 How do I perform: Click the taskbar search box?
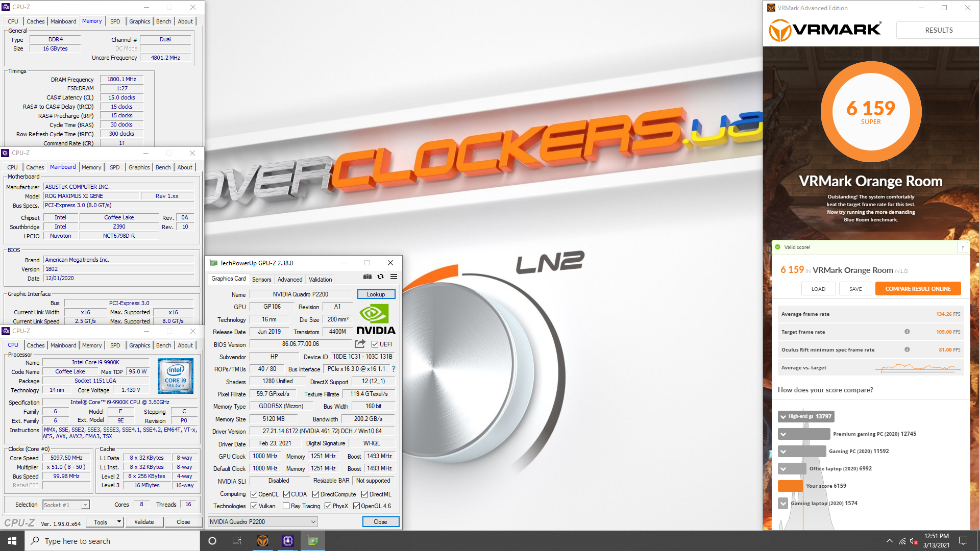click(x=112, y=541)
